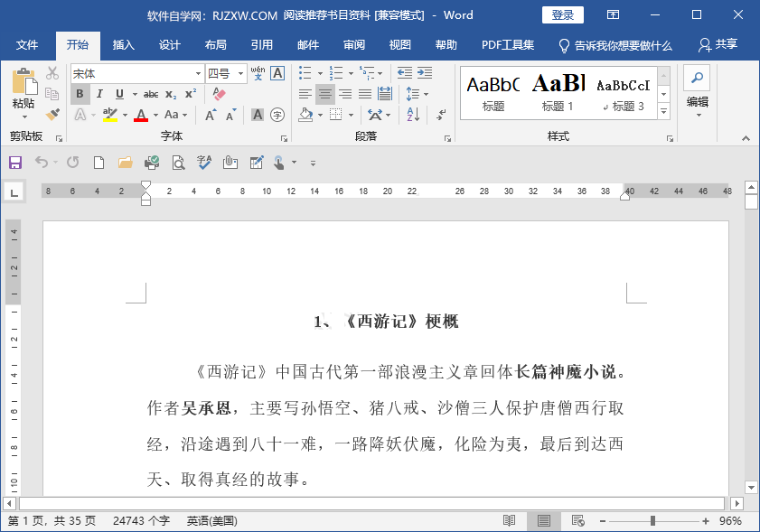Open the 审阅 ribbon tab
The width and height of the screenshot is (760, 532).
pos(353,44)
